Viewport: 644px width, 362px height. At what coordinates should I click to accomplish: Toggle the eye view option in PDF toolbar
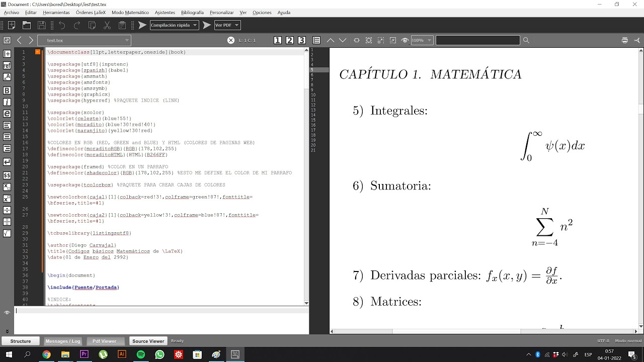(x=405, y=40)
